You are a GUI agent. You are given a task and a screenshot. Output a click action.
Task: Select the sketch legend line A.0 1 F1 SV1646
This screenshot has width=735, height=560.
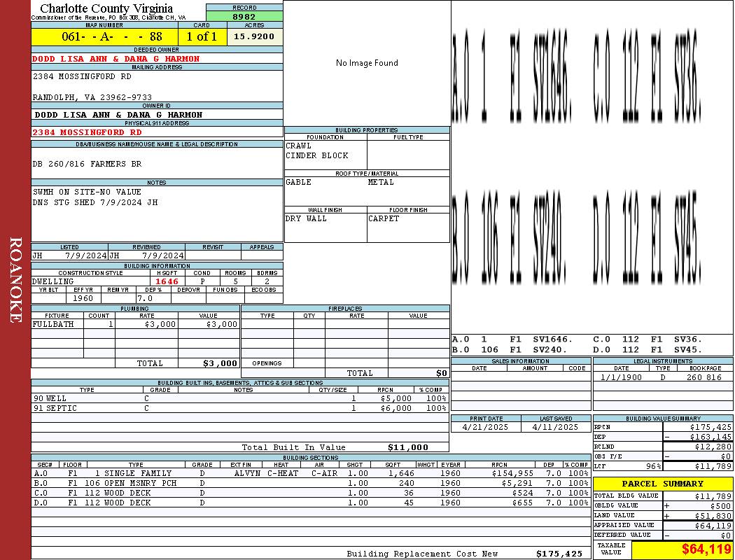click(x=512, y=339)
